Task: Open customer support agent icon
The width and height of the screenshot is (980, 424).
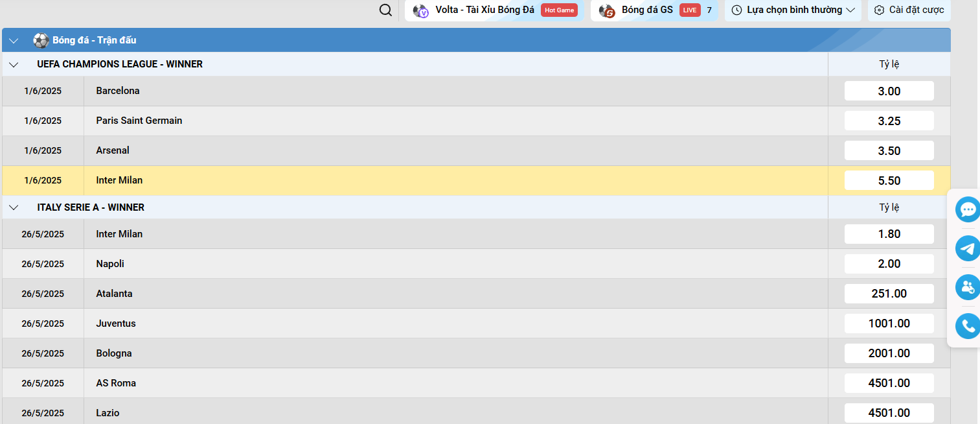Action: 968,287
